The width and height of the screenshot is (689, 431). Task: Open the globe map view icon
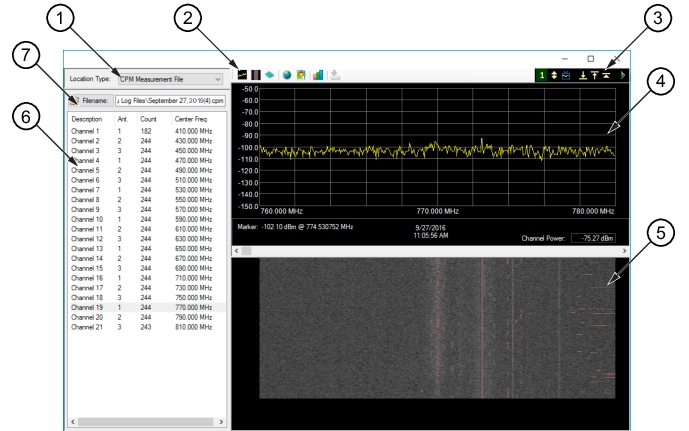287,74
